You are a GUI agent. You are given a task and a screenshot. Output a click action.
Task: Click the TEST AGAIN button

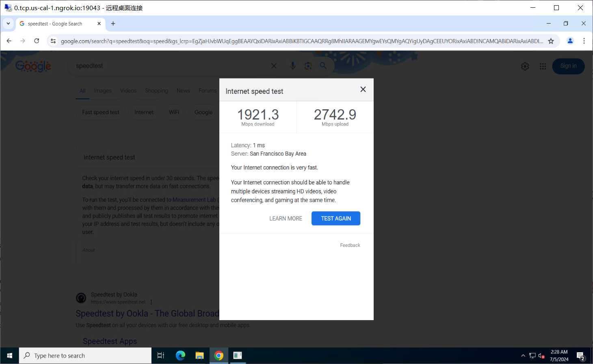pos(336,218)
